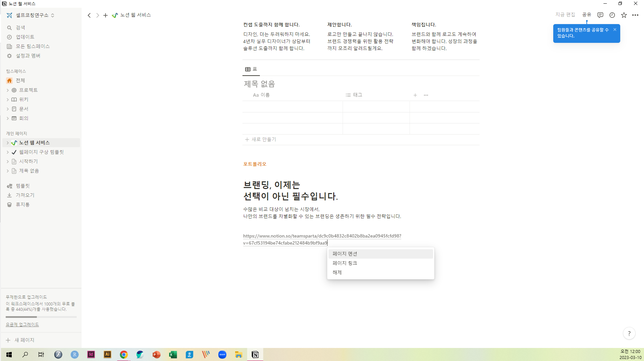The height and width of the screenshot is (361, 644).
Task: Expand the 노션 웹 서비스 page
Action: (8, 143)
